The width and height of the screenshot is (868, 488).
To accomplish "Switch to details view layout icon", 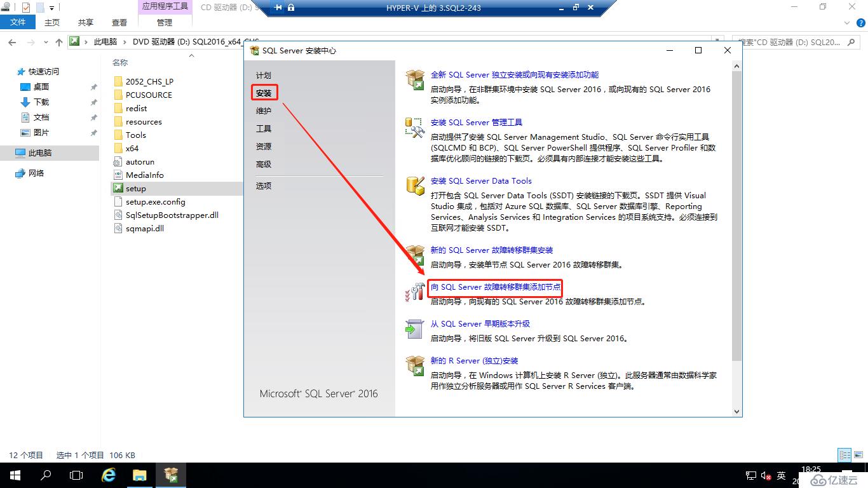I will pos(844,455).
